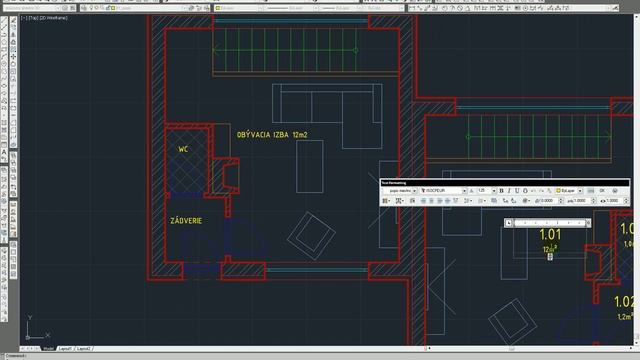Click the 1,2m² area text
Image resolution: width=640 pixels, height=360 pixels.
coord(624,316)
